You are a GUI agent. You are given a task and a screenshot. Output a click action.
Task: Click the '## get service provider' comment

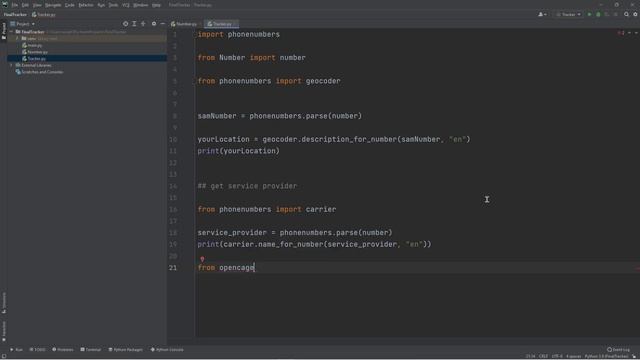pos(247,186)
